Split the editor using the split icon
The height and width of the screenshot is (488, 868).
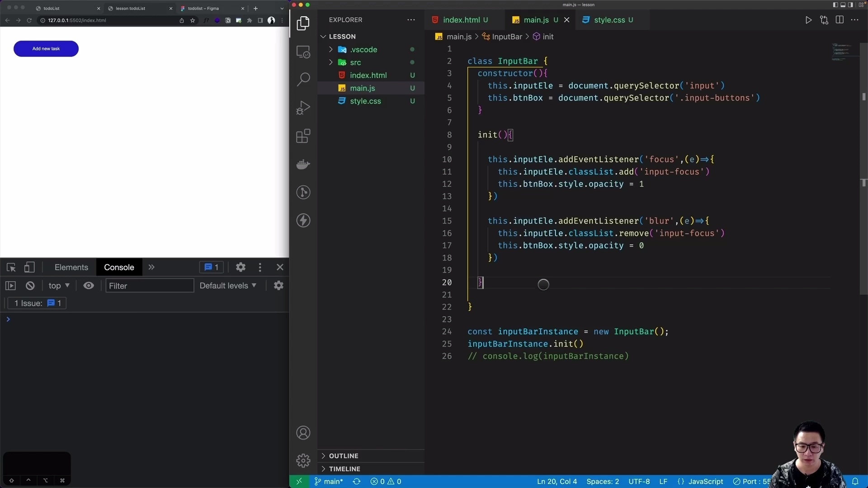pyautogui.click(x=840, y=20)
